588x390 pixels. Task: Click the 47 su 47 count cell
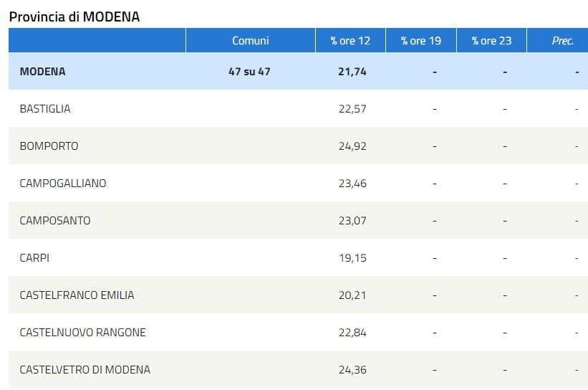[x=249, y=72]
